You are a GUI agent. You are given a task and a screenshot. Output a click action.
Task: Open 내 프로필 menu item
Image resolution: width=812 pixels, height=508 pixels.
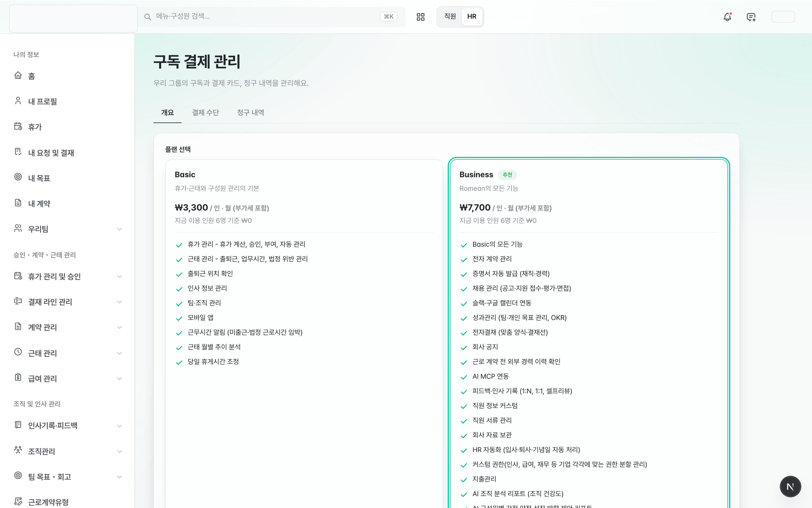[x=43, y=102]
